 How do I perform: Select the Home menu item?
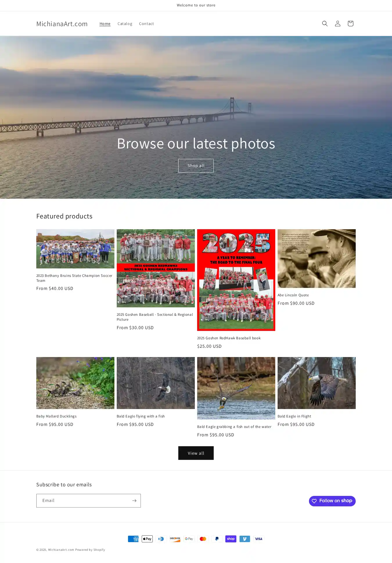tap(105, 24)
